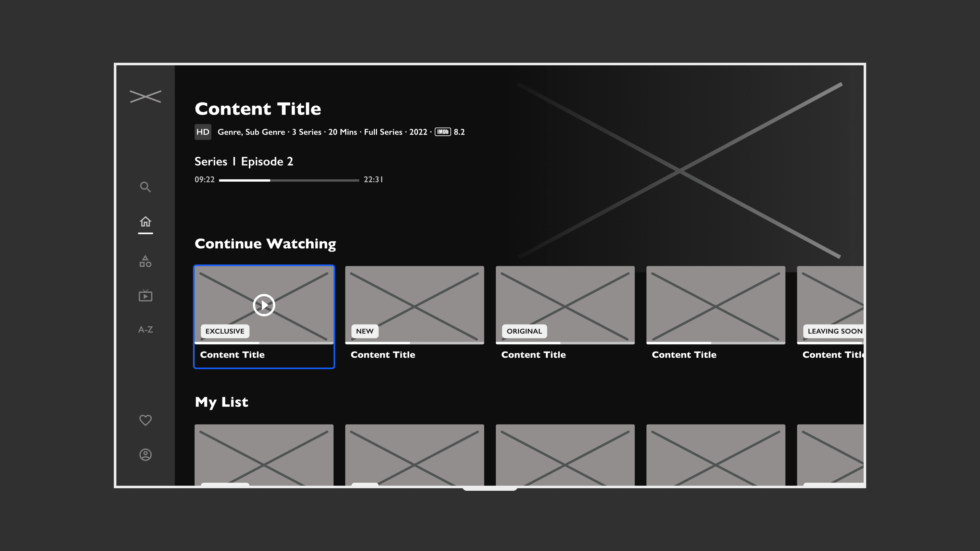Click the Continue Watching row heading

[265, 244]
